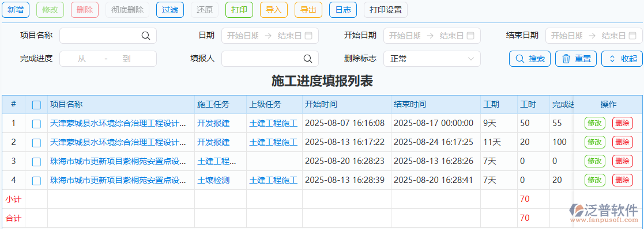Open the 删除标志 dropdown showing 正常

[x=432, y=59]
